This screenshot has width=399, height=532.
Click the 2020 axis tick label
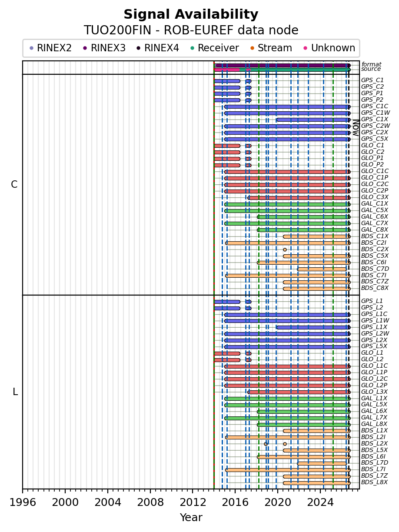coord(278,502)
